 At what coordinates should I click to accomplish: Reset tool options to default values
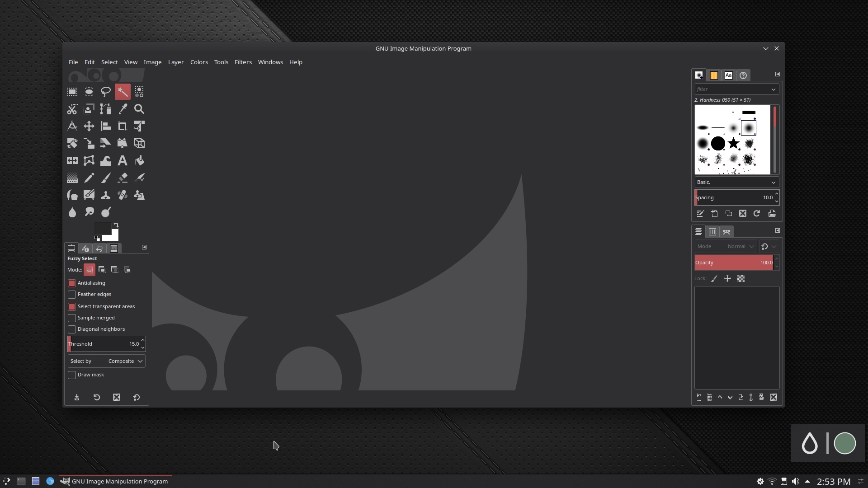click(x=137, y=397)
